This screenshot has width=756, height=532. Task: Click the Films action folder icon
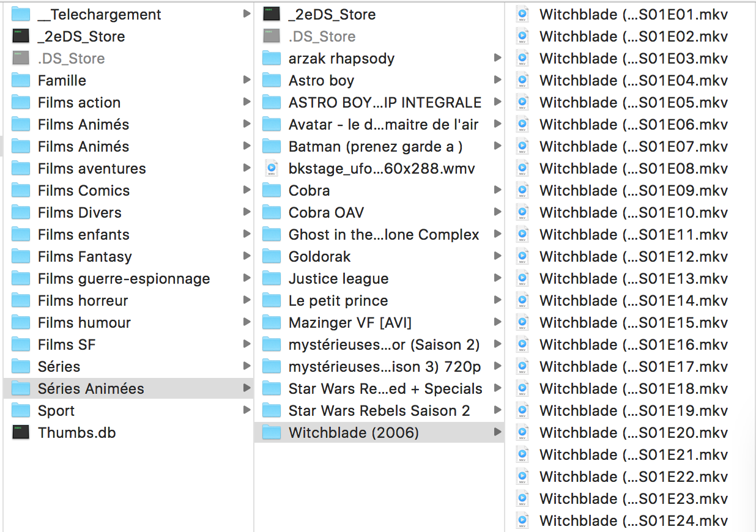click(21, 102)
